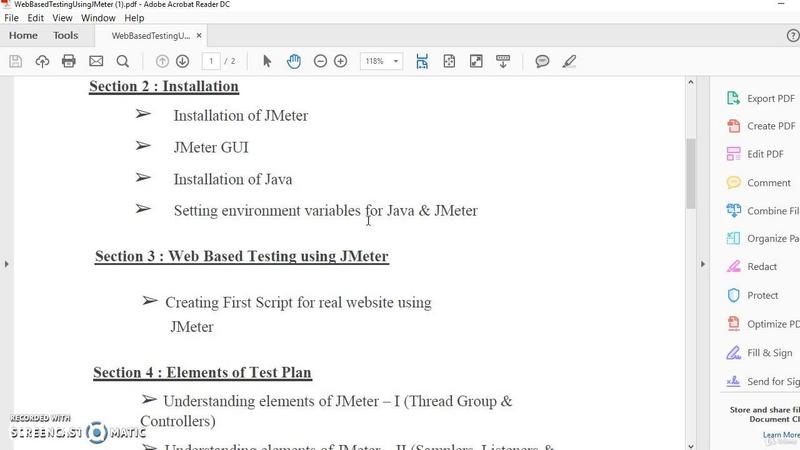Image resolution: width=800 pixels, height=450 pixels.
Task: Click the read mode keyboard icon
Action: click(503, 62)
